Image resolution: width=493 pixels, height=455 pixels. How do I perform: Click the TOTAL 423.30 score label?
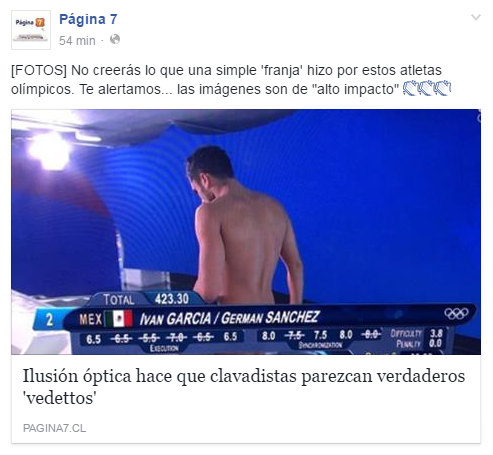[146, 299]
